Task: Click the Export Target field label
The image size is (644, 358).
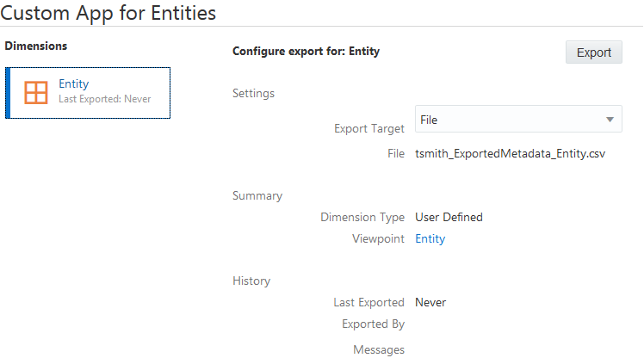Action: (x=368, y=128)
